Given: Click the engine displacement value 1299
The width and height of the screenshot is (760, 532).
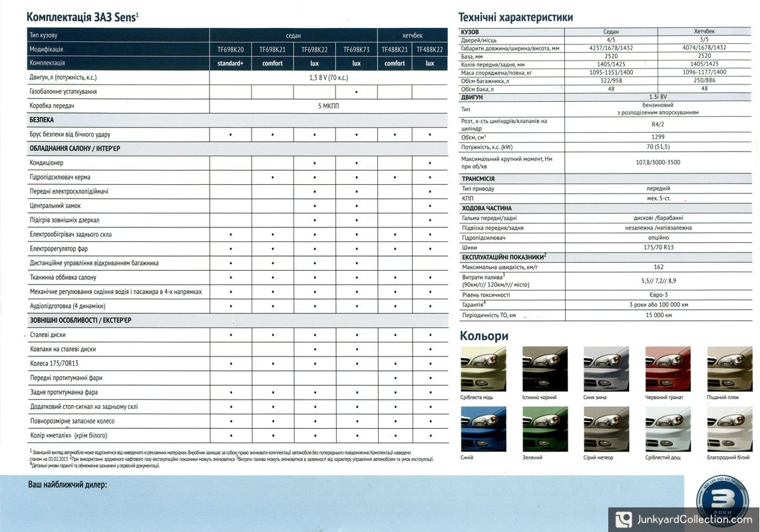Looking at the screenshot, I should pyautogui.click(x=658, y=137).
